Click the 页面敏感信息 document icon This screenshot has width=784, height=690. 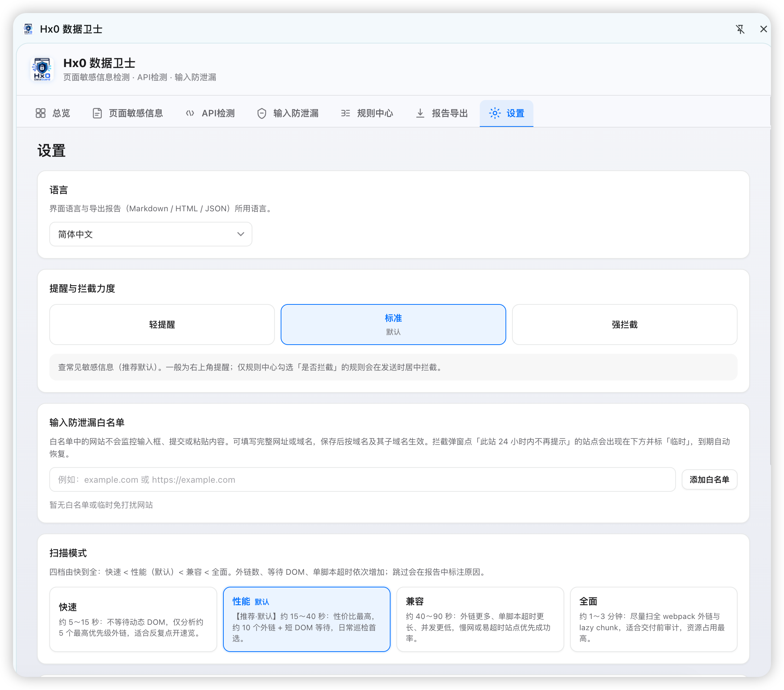pyautogui.click(x=97, y=113)
